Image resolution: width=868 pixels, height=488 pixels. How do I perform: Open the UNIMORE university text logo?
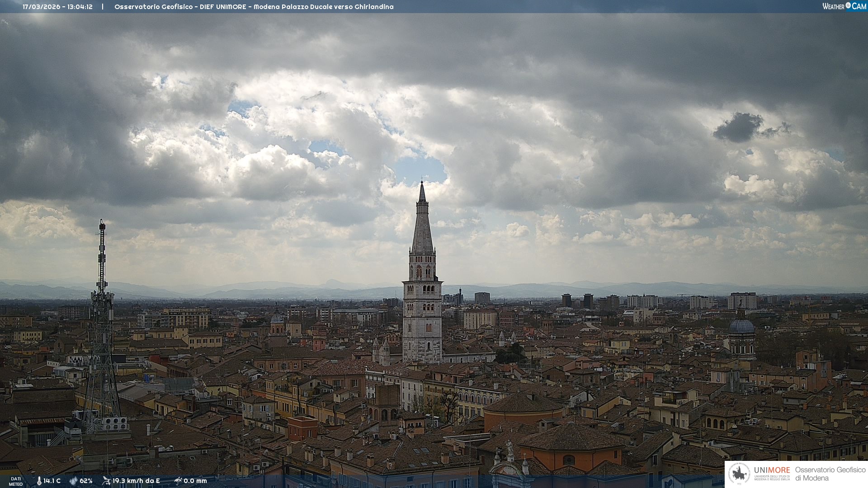(x=772, y=473)
